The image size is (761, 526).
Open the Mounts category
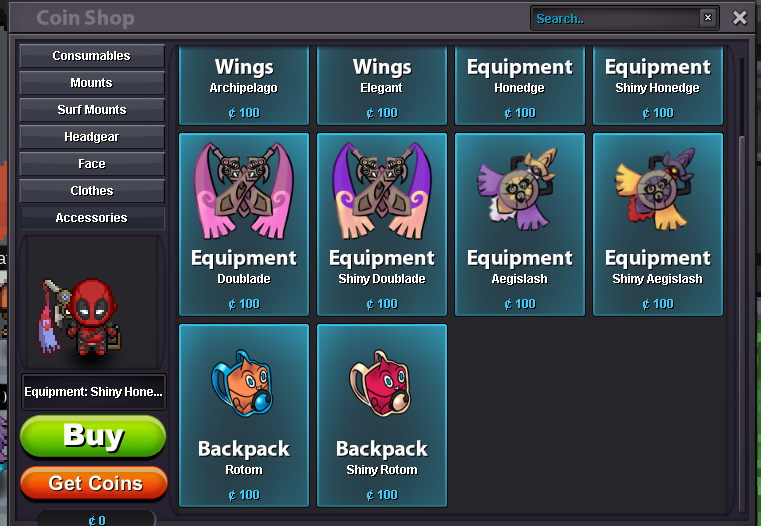point(92,83)
